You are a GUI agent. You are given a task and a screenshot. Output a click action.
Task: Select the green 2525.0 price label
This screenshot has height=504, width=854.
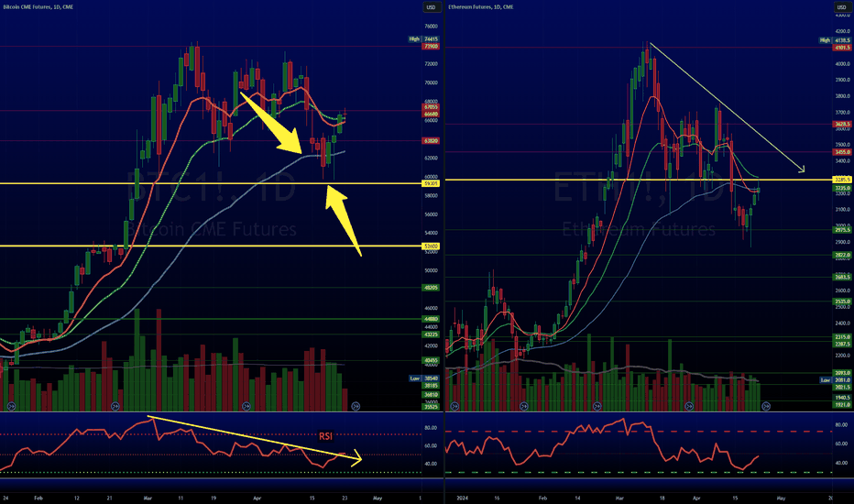pos(842,301)
